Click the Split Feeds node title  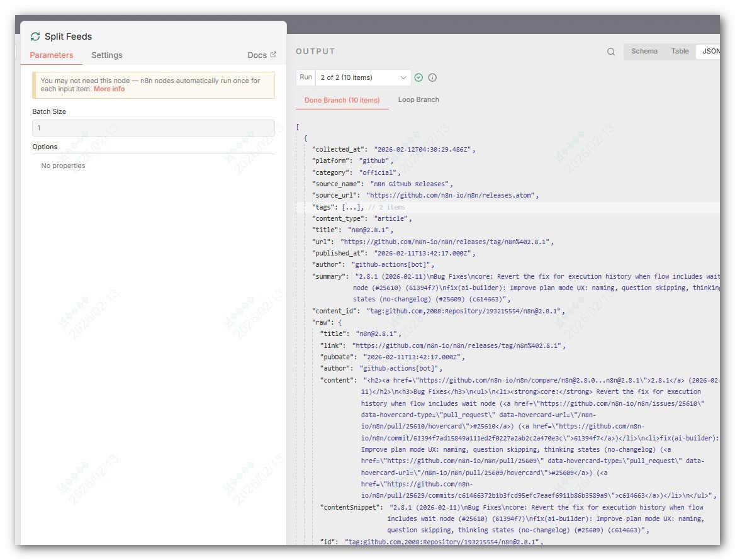[69, 36]
